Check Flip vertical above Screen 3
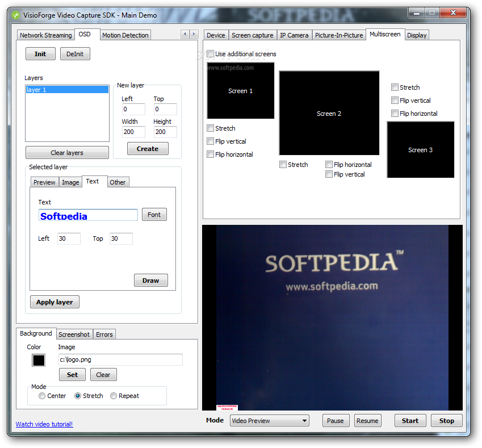 point(395,101)
